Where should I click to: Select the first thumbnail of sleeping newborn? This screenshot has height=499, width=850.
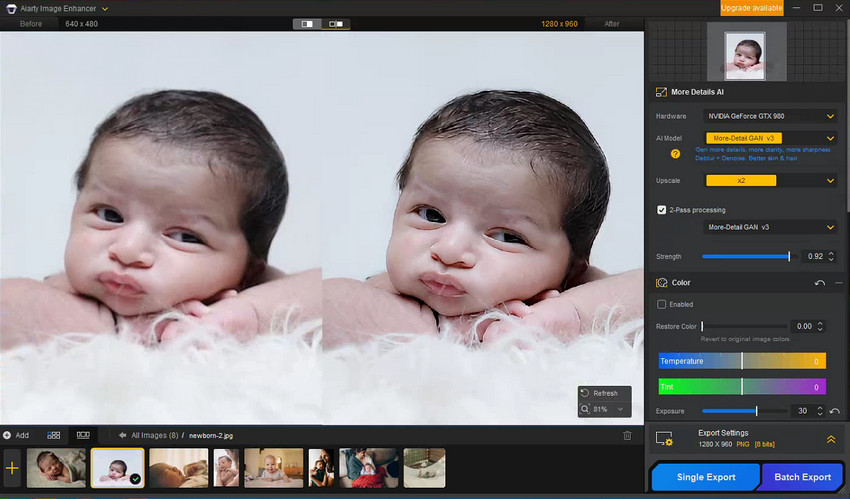(56, 468)
